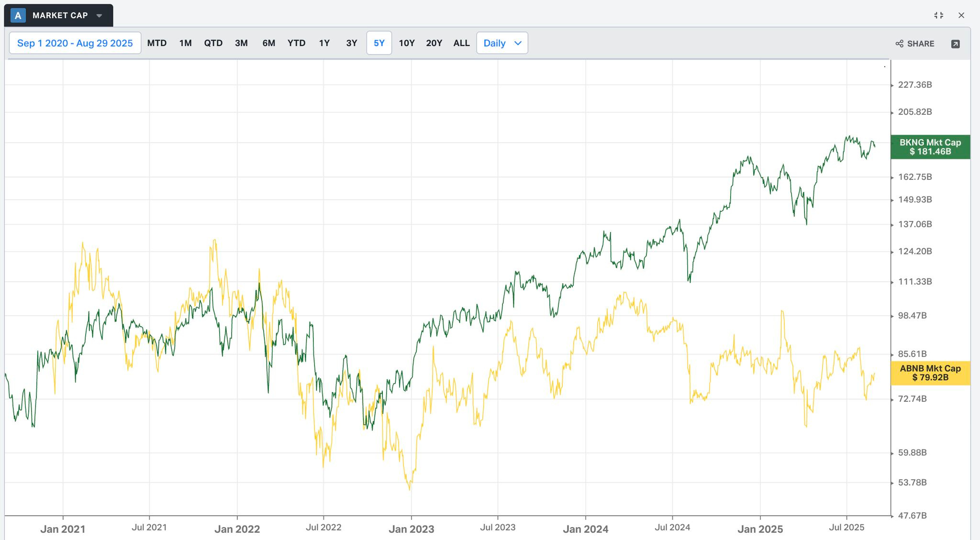Viewport: 980px width, 540px height.
Task: Click the collapse fullscreen arrows icon
Action: [x=938, y=15]
